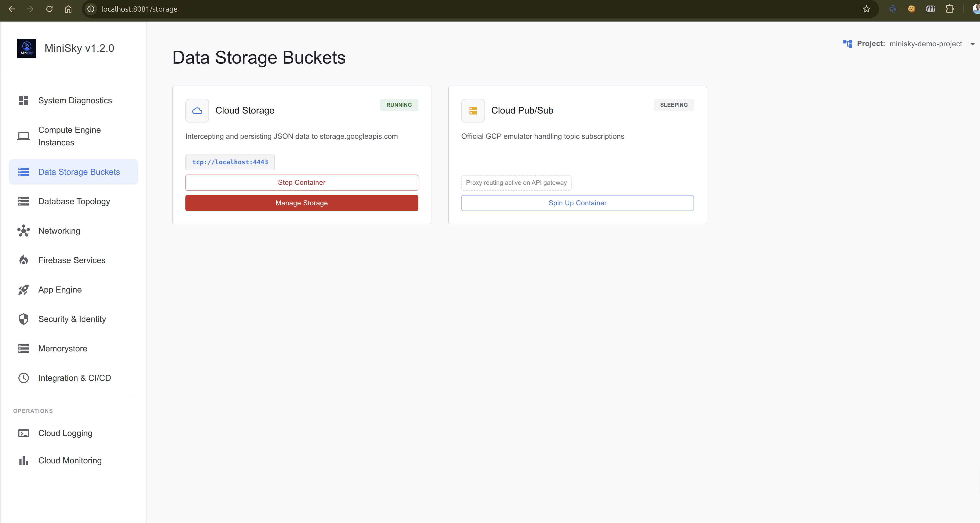
Task: Click the project tree icon beside Project label
Action: tap(847, 44)
